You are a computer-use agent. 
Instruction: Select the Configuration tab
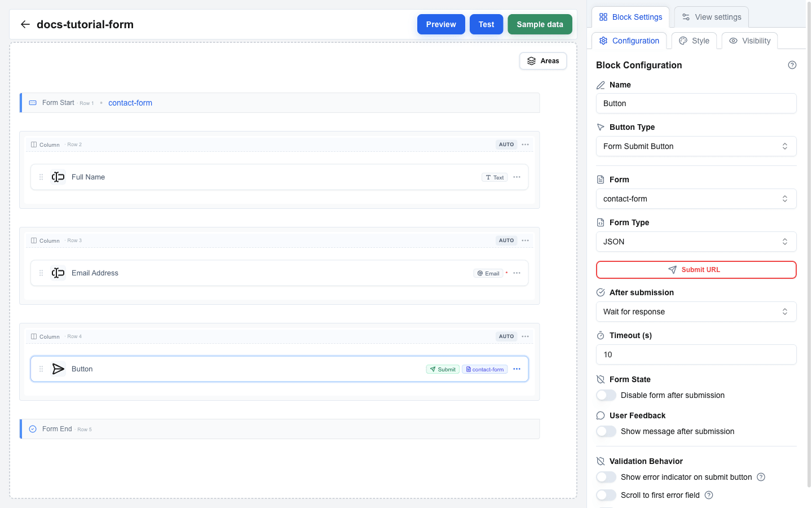coord(629,41)
